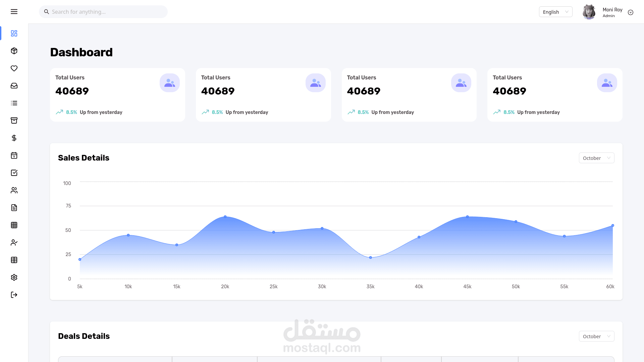Click the Contacts people icon
The width and height of the screenshot is (644, 362).
point(14,190)
